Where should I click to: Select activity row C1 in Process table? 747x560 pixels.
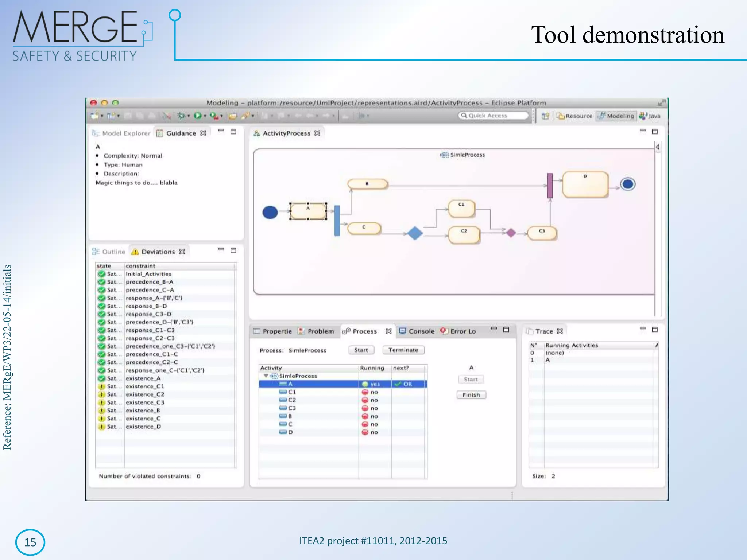(343, 392)
